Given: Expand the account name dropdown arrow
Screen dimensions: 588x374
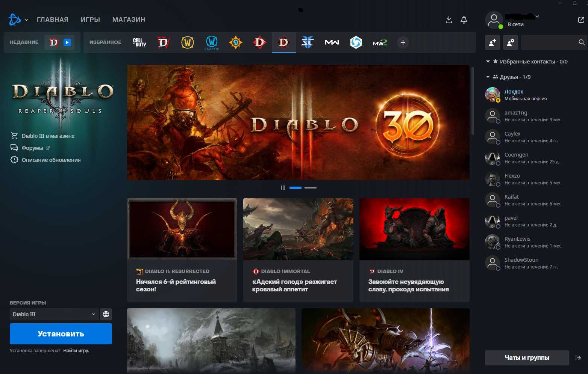Looking at the screenshot, I should (x=537, y=16).
